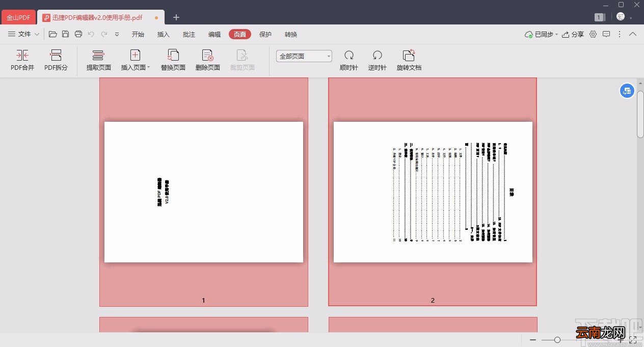Screen dimensions: 644x347
Task: Zoom out with the minus button
Action: pos(533,340)
